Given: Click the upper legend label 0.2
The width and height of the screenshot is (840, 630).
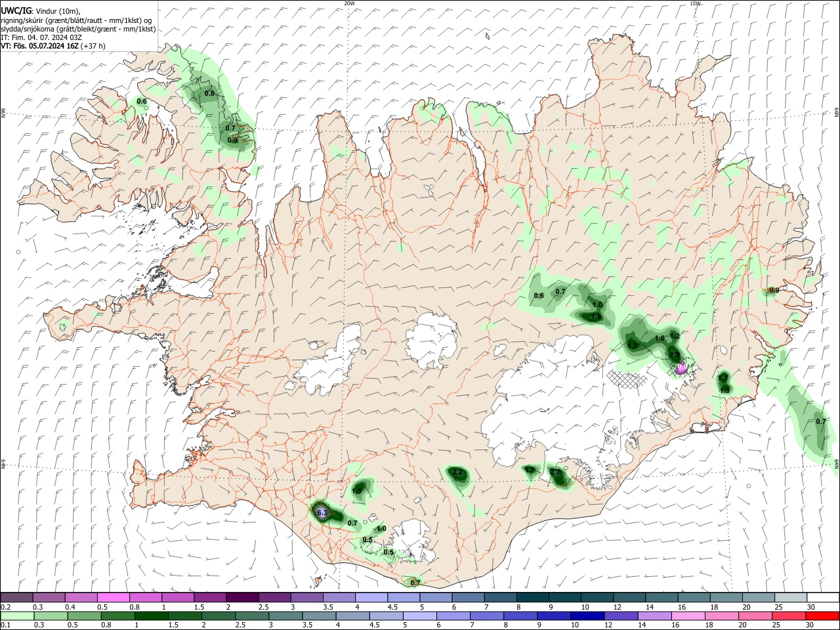Looking at the screenshot, I should click(6, 606).
